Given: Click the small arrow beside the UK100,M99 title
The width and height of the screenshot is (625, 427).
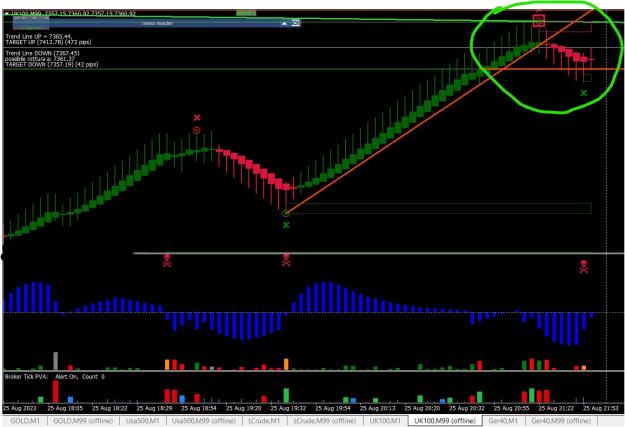Looking at the screenshot, I should point(7,14).
